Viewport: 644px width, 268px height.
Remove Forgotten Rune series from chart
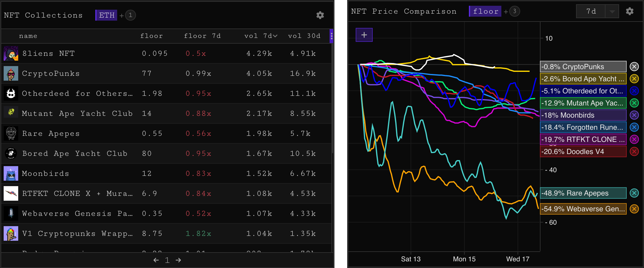pos(634,127)
